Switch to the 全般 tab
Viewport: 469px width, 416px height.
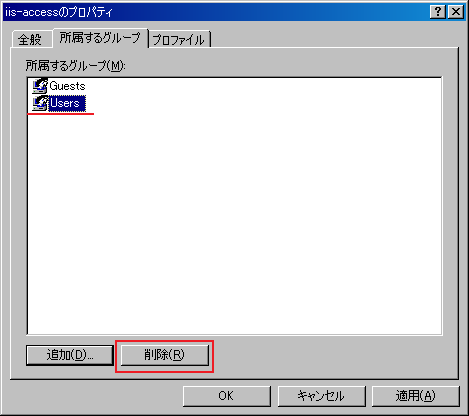[x=30, y=40]
